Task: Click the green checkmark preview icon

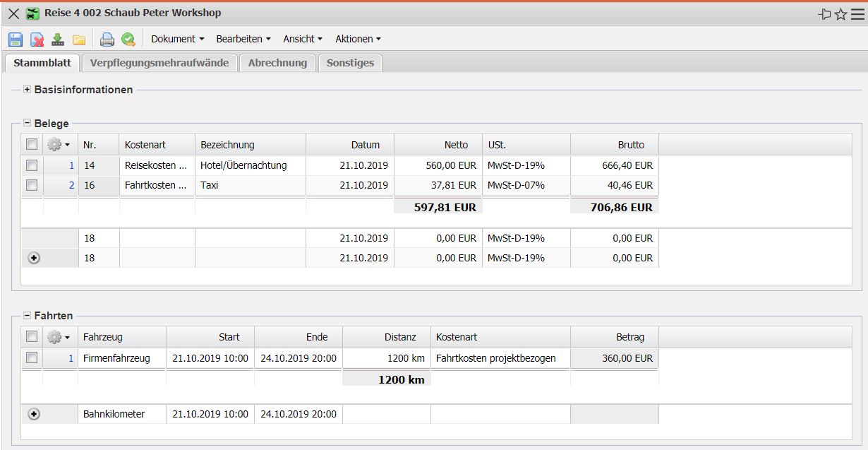Action: coord(128,40)
